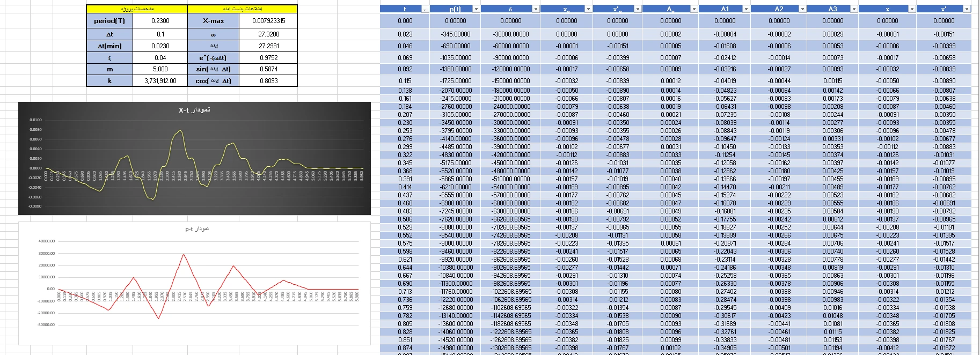Click the X-max result cell 0.007923315

tap(268, 21)
